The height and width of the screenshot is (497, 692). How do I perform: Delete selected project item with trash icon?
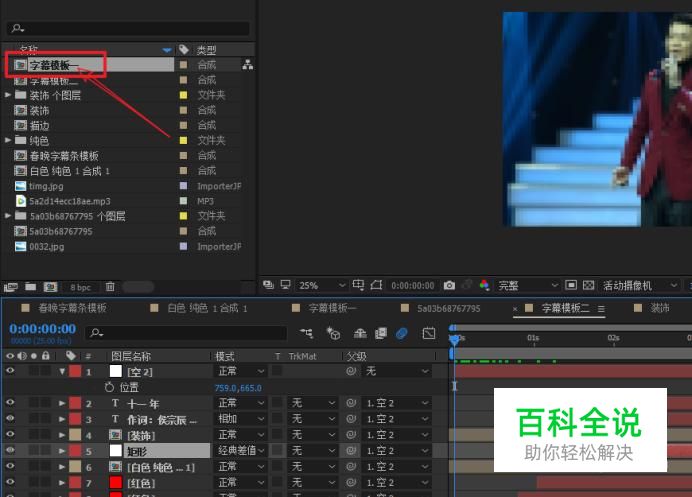[110, 287]
